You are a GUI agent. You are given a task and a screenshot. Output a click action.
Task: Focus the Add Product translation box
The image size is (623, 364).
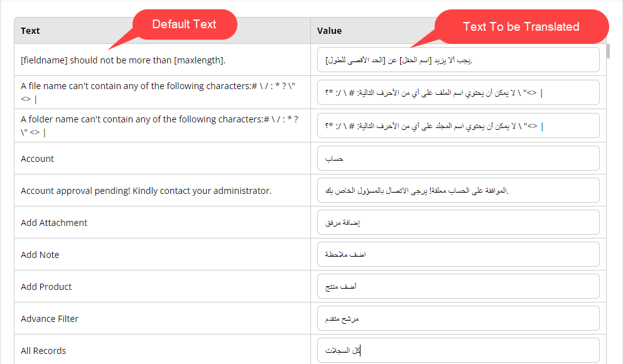coord(458,287)
